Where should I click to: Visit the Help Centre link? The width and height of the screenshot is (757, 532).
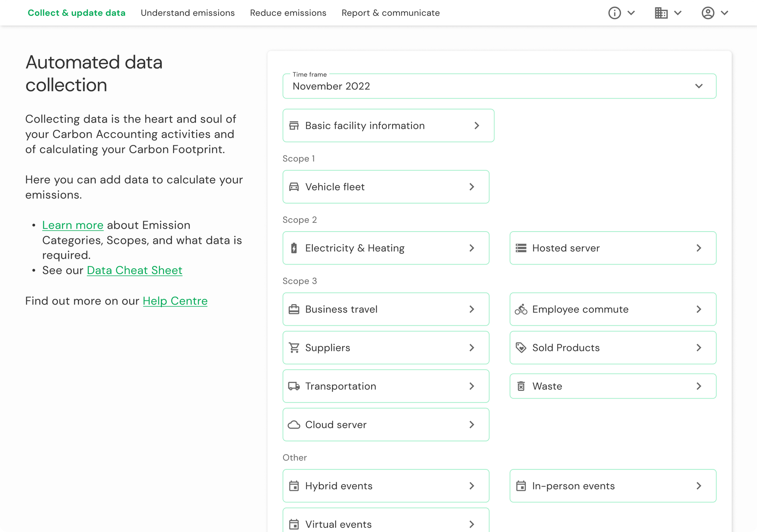pos(175,301)
